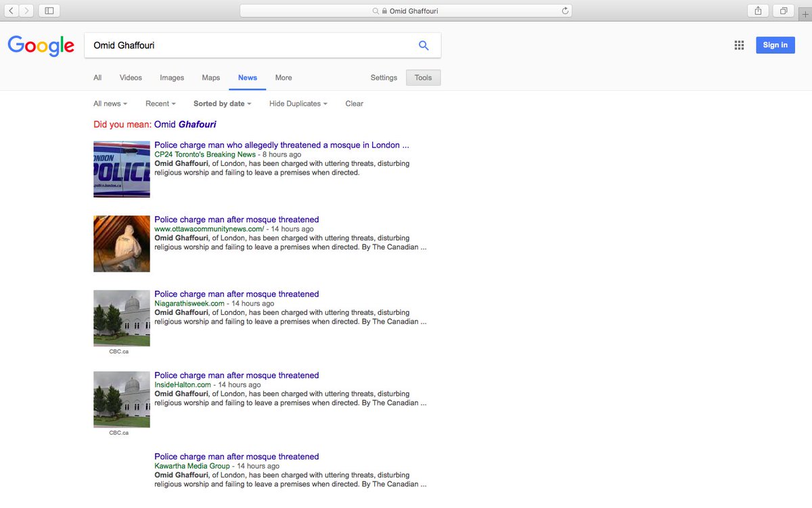The image size is (812, 508).
Task: Open the Hide Duplicates dropdown
Action: coord(298,104)
